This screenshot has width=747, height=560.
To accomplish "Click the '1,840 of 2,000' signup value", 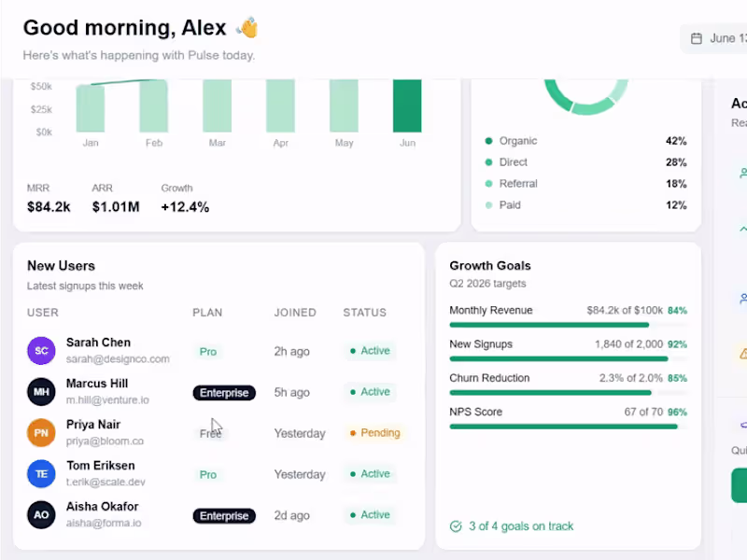I will coord(628,344).
